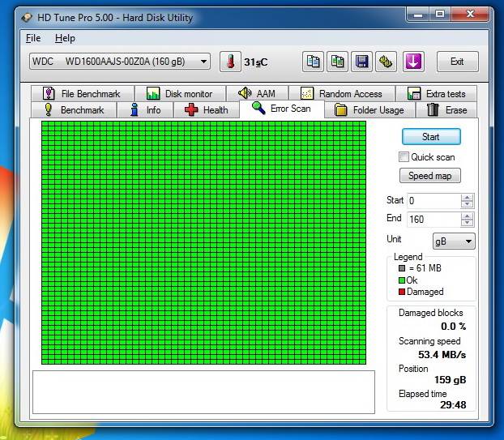
Task: Click the copy screenshot toolbar icon
Action: (337, 62)
